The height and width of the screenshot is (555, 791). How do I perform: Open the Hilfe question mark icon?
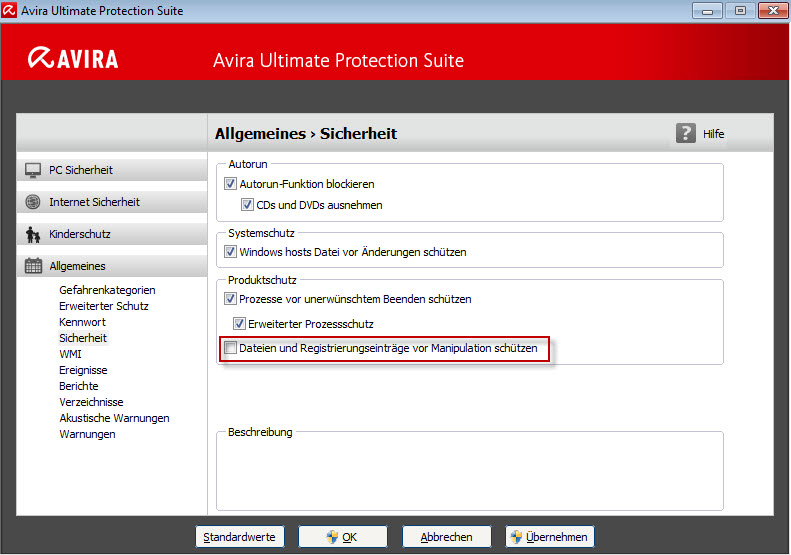(x=685, y=133)
